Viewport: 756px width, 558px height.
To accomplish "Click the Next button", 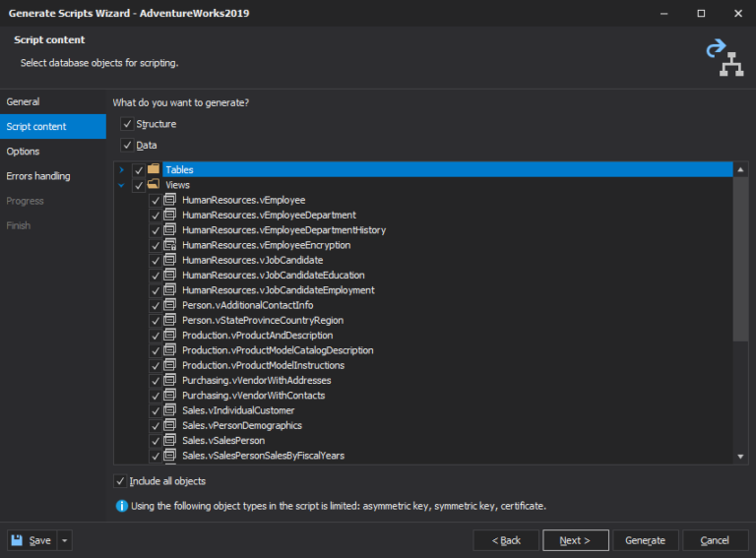I will tap(574, 540).
